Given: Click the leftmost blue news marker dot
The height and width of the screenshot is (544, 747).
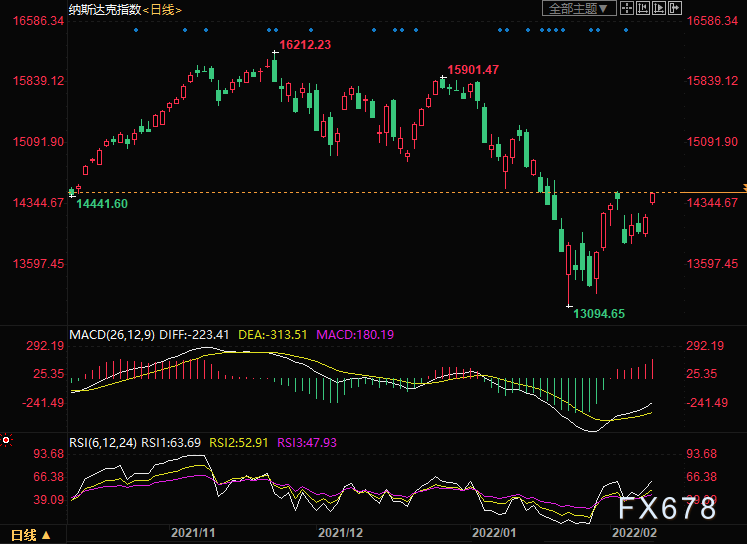Looking at the screenshot, I should [x=136, y=30].
